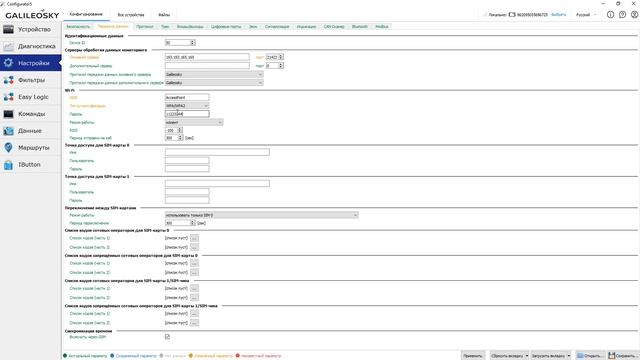Click the additional server address field
The height and width of the screenshot is (360, 640).
click(x=207, y=66)
